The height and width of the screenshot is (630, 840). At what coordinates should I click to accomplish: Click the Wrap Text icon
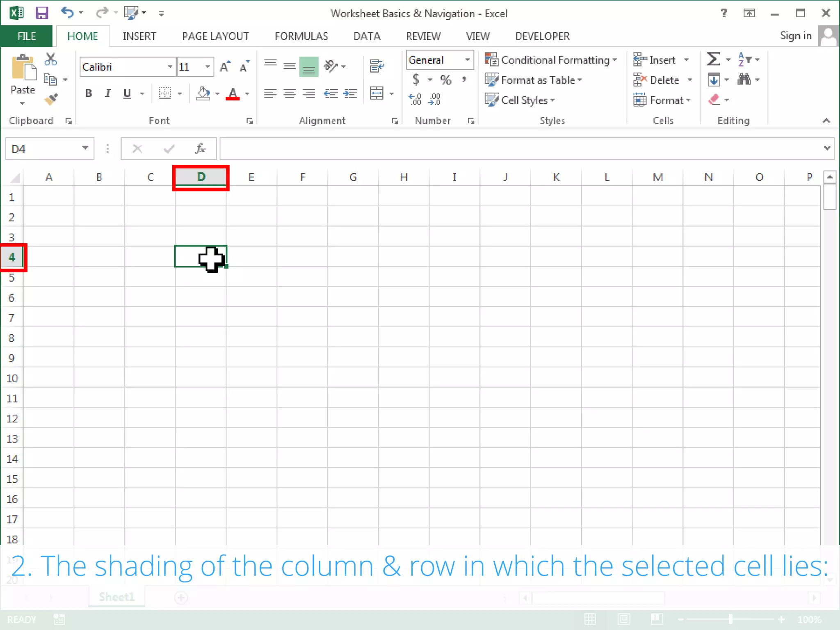pyautogui.click(x=377, y=66)
